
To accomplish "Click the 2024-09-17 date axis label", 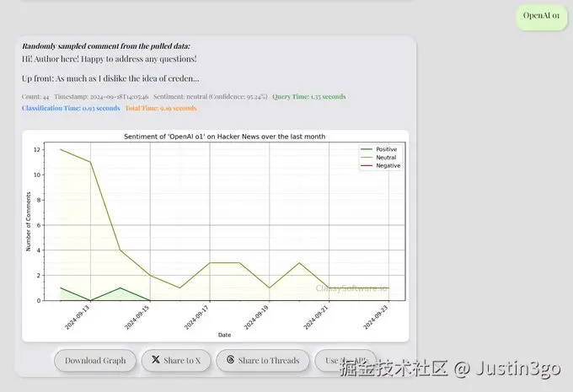I will (196, 318).
